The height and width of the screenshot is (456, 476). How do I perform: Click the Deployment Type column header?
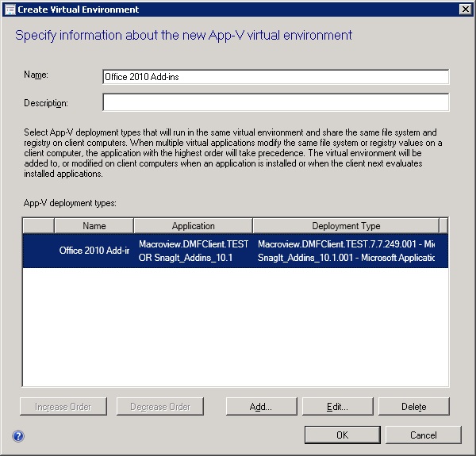coord(345,226)
